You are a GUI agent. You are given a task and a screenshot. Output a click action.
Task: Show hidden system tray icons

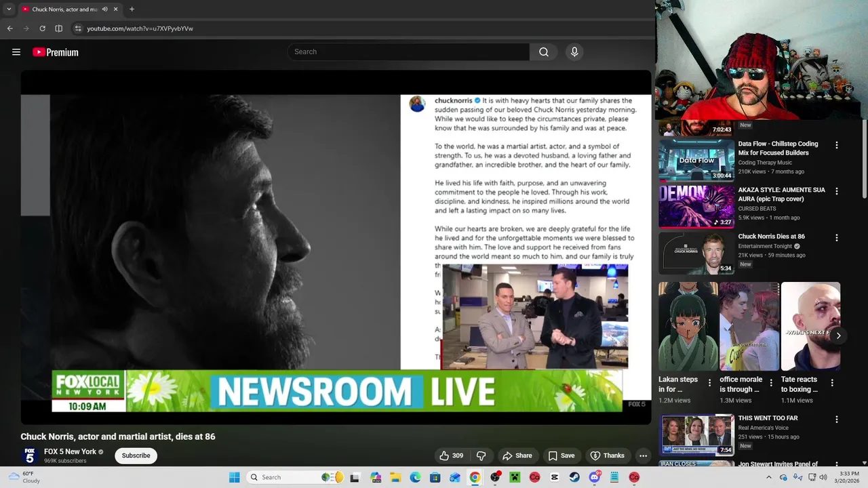pos(768,477)
